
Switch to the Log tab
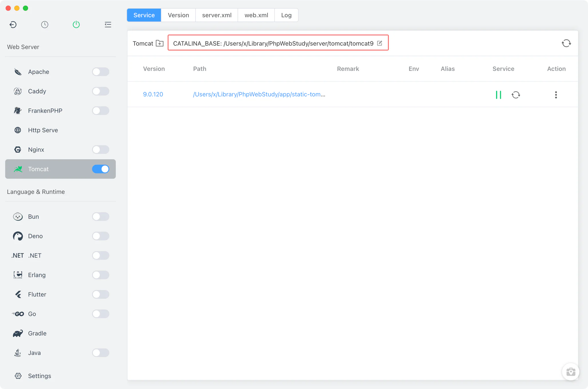click(286, 15)
